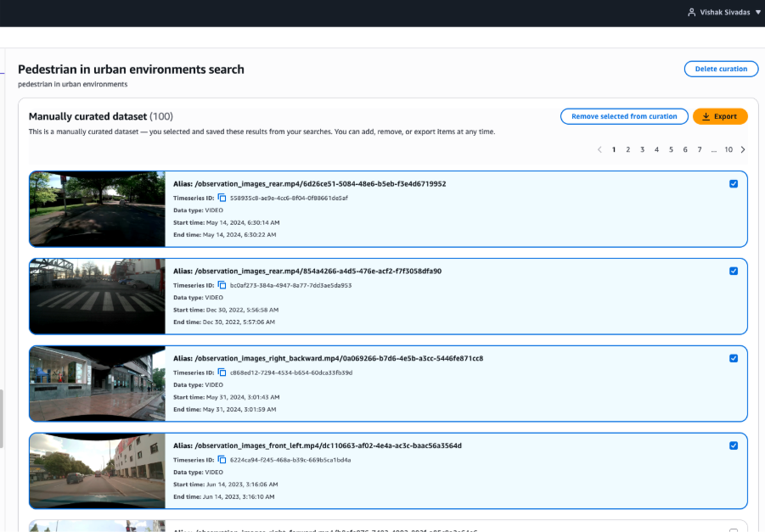Image resolution: width=765 pixels, height=532 pixels.
Task: Go to previous page with left chevron
Action: tap(599, 149)
